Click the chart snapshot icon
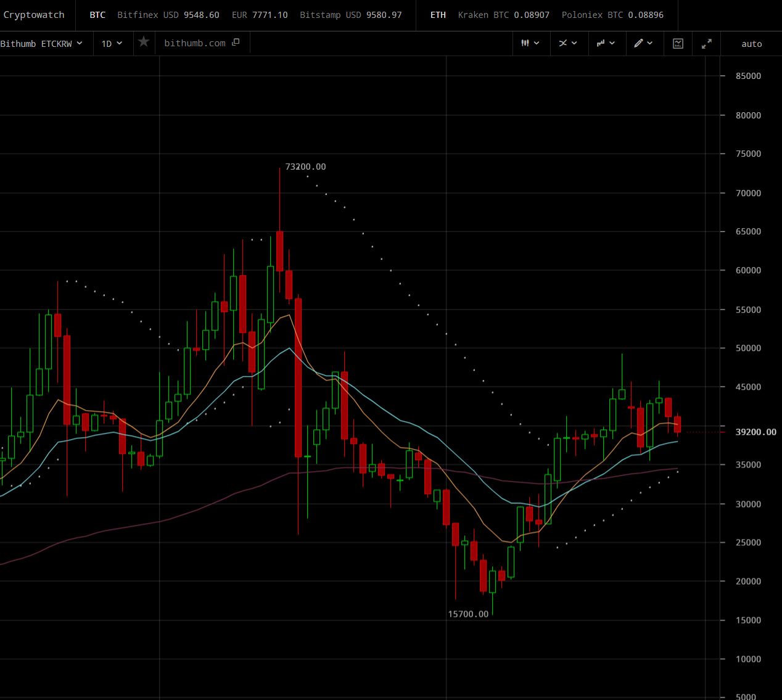The width and height of the screenshot is (782, 700). pyautogui.click(x=678, y=44)
